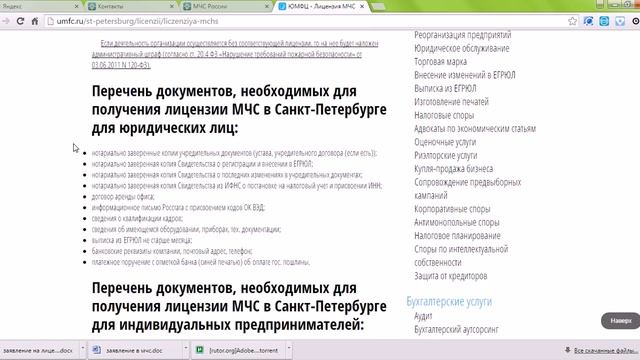The width and height of the screenshot is (640, 360).
Task: Switch to the Яндекс tab
Action: tap(40, 7)
